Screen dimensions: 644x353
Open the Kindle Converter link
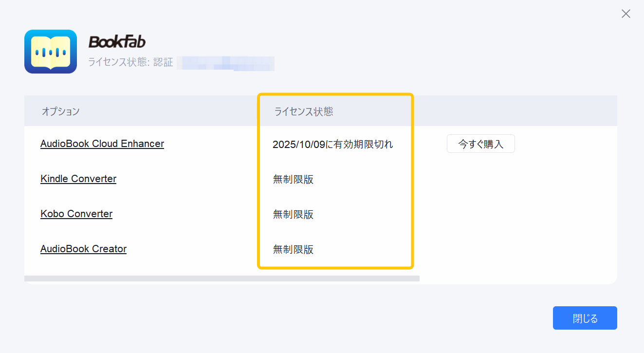click(78, 179)
